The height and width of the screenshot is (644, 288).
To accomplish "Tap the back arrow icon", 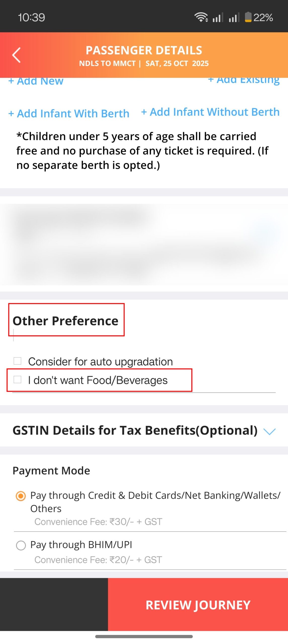I will [x=16, y=55].
